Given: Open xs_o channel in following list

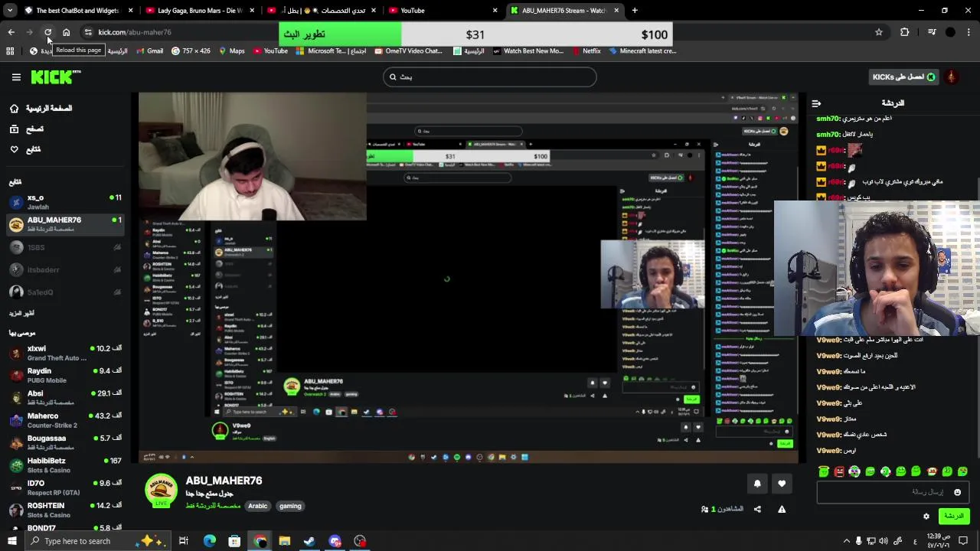Looking at the screenshot, I should (65, 202).
